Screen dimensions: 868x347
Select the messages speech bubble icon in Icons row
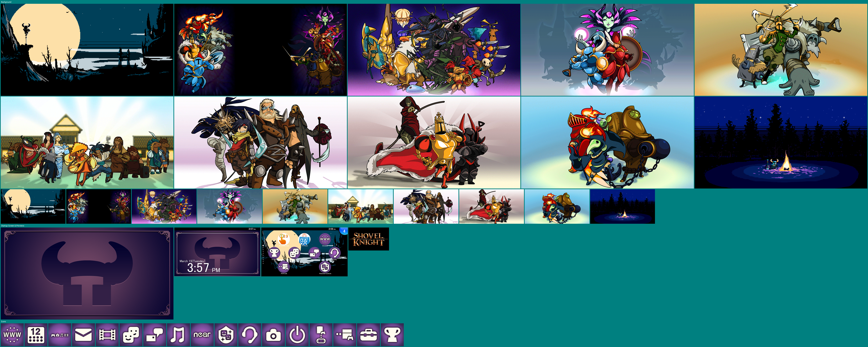click(155, 335)
